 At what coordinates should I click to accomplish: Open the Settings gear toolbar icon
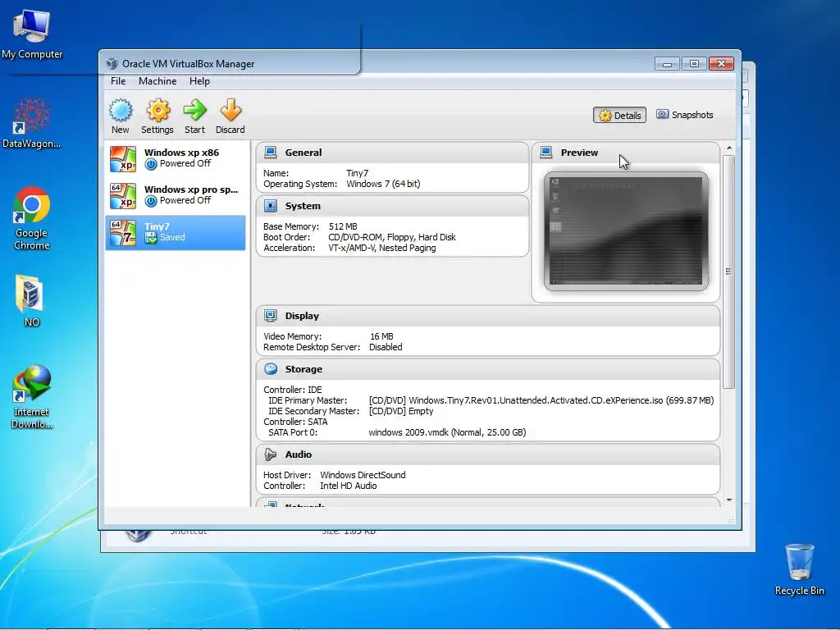tap(158, 111)
